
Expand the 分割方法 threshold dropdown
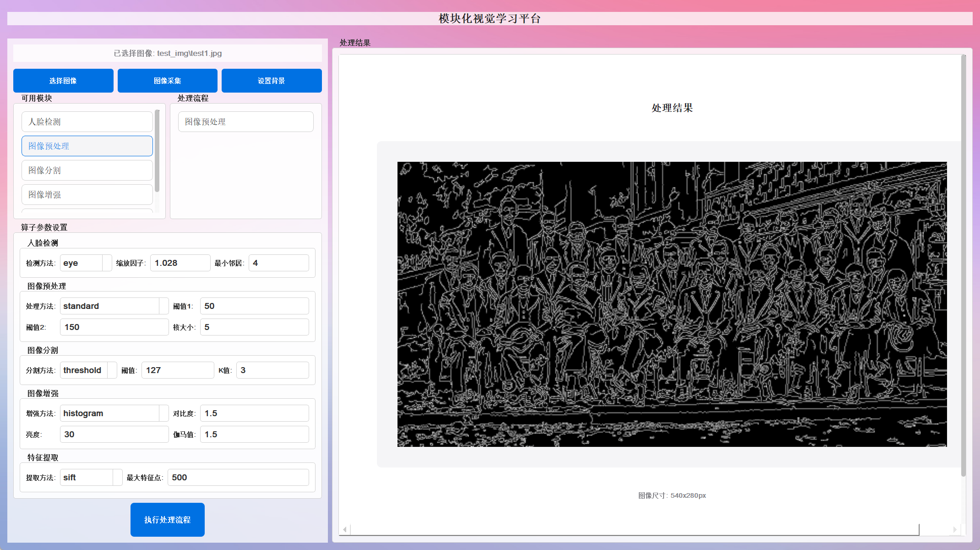pyautogui.click(x=88, y=370)
